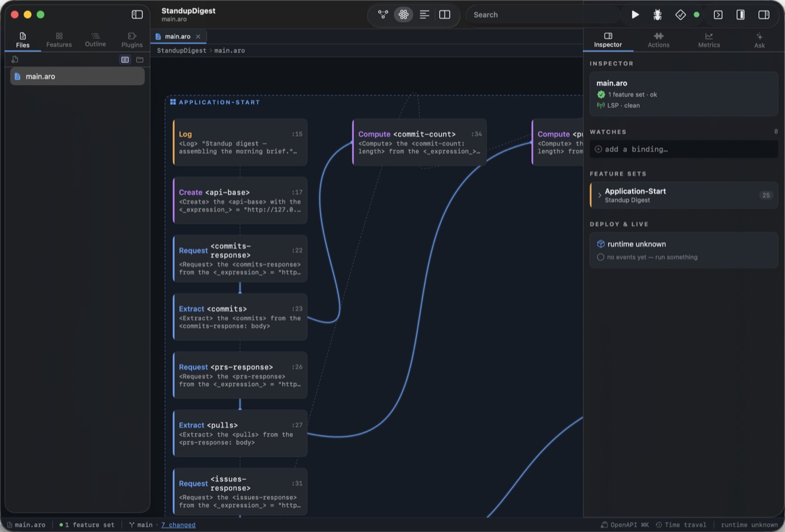Toggle the right inspector sidebar icon
The image size is (785, 532).
[764, 15]
